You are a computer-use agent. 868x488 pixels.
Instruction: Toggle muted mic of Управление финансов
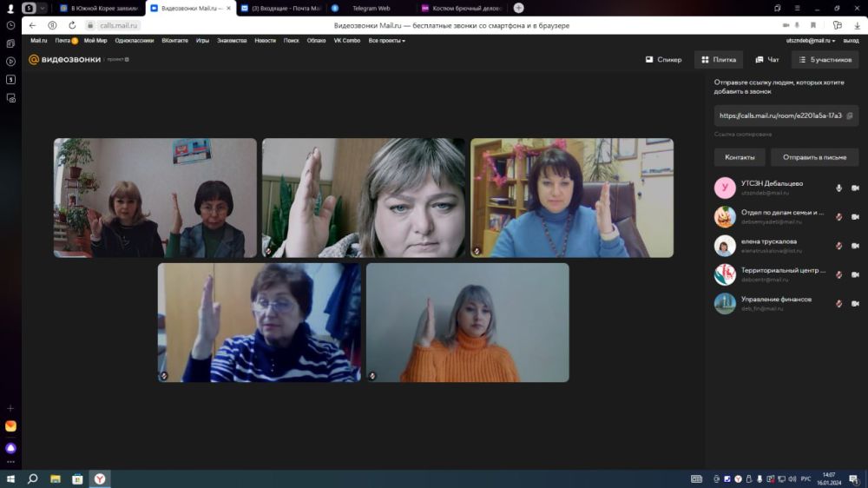[838, 304]
